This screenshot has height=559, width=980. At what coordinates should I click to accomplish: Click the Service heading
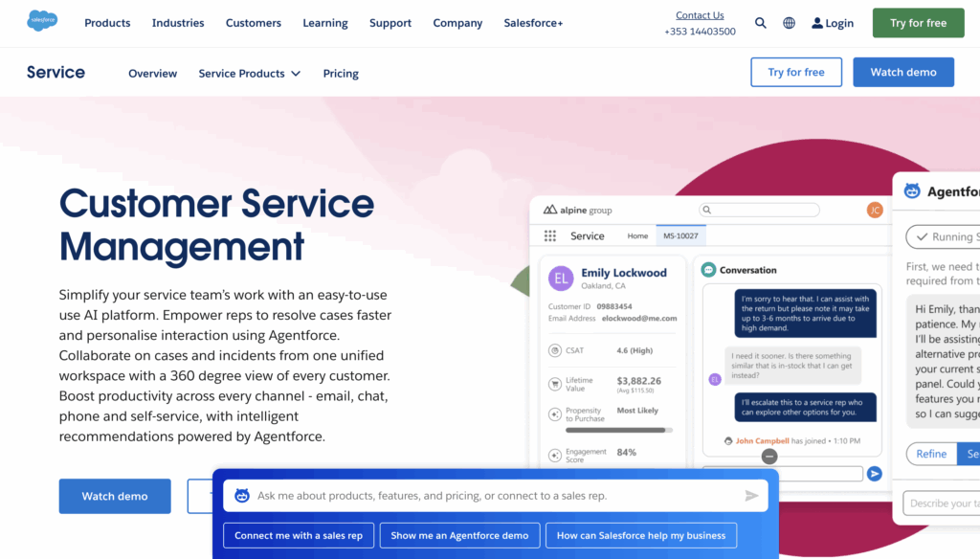point(56,72)
